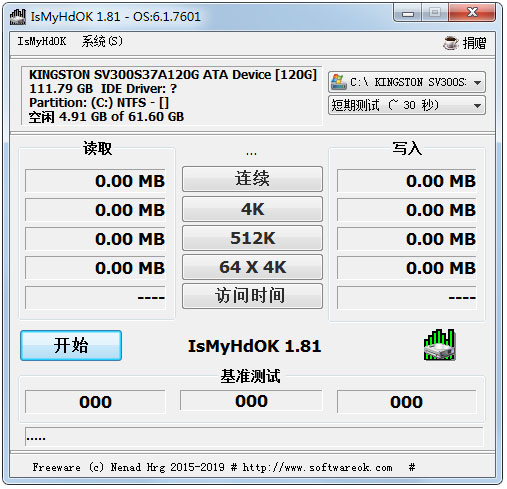Click the 写入 sequential 0.00 MB field

pyautogui.click(x=407, y=181)
